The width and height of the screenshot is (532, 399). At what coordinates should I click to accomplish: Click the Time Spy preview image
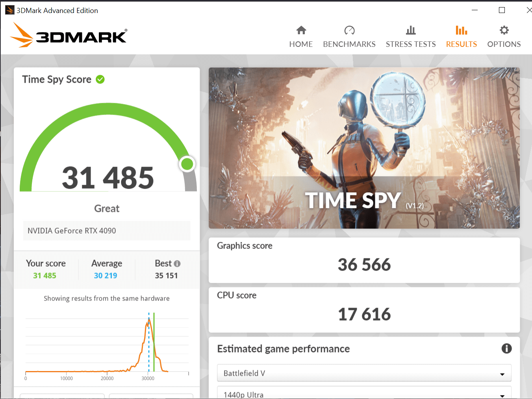pyautogui.click(x=364, y=148)
